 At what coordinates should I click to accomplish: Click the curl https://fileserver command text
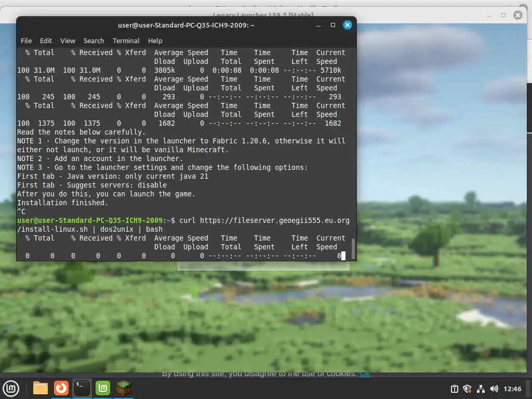(264, 220)
